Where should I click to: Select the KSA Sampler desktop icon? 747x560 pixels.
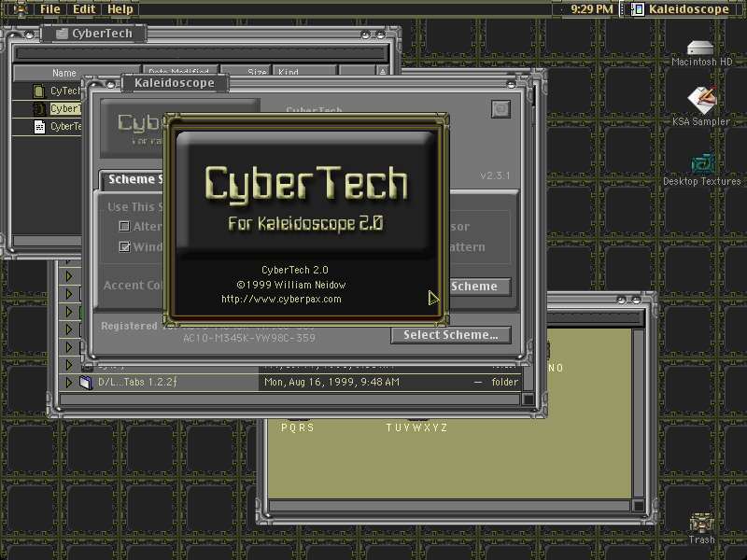tap(702, 101)
